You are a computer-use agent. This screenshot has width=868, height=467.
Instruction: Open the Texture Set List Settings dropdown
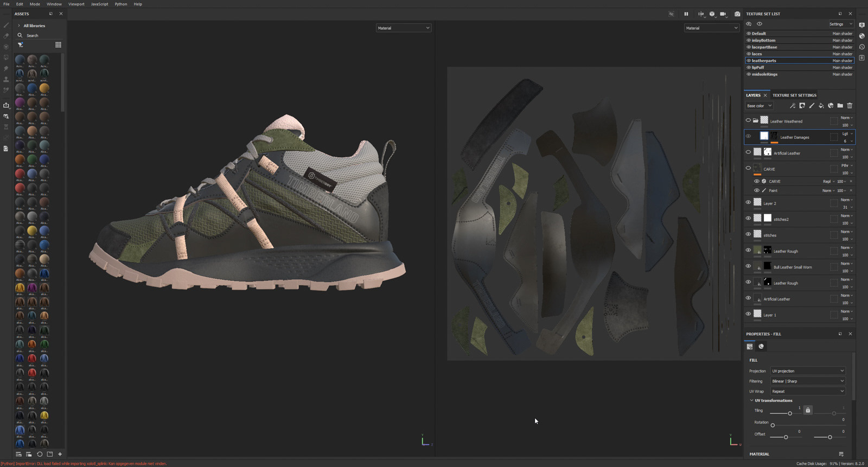pos(841,24)
